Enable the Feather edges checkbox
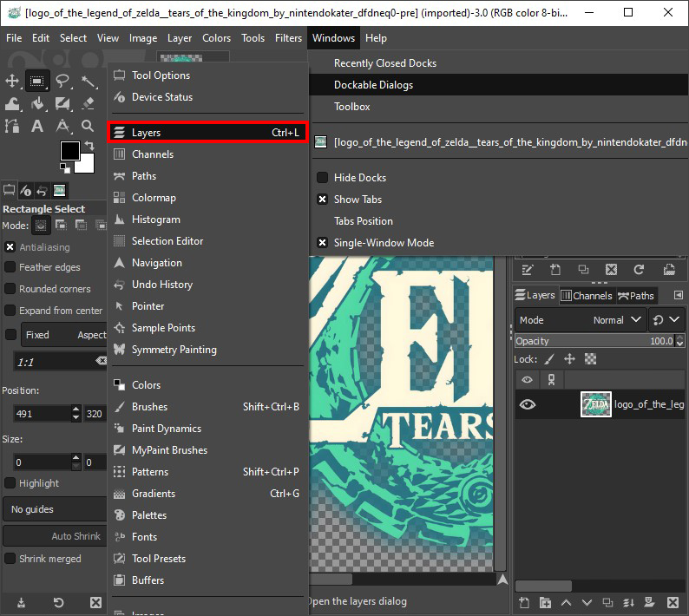689x616 pixels. click(x=10, y=267)
